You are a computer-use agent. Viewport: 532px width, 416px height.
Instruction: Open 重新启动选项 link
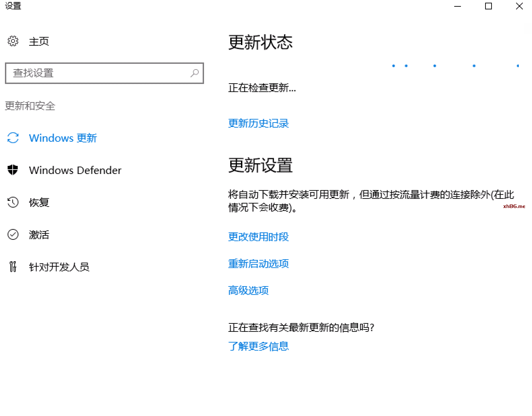tap(258, 264)
